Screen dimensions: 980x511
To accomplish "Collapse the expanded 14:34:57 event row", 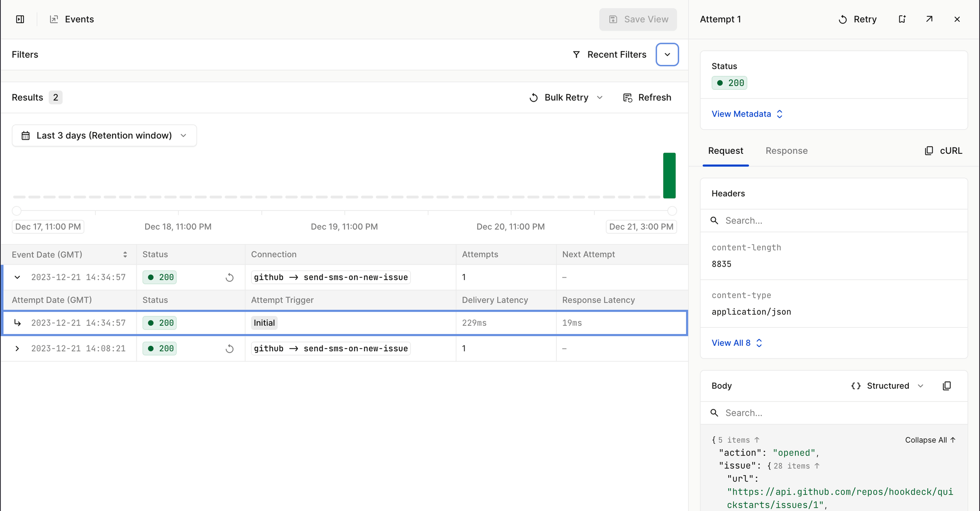I will pos(17,277).
